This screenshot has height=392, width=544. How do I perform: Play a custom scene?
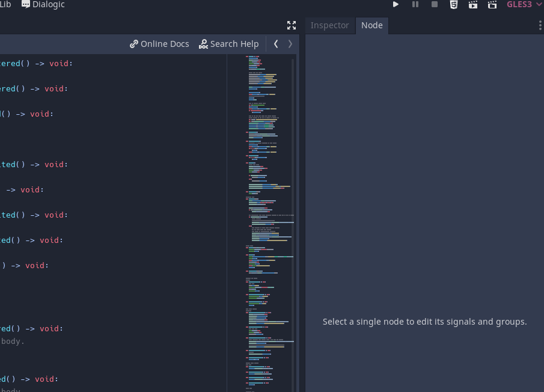point(492,4)
